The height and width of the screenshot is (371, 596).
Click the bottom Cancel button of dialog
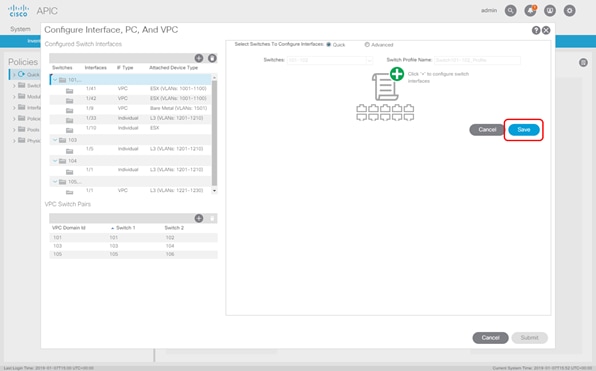click(x=490, y=338)
